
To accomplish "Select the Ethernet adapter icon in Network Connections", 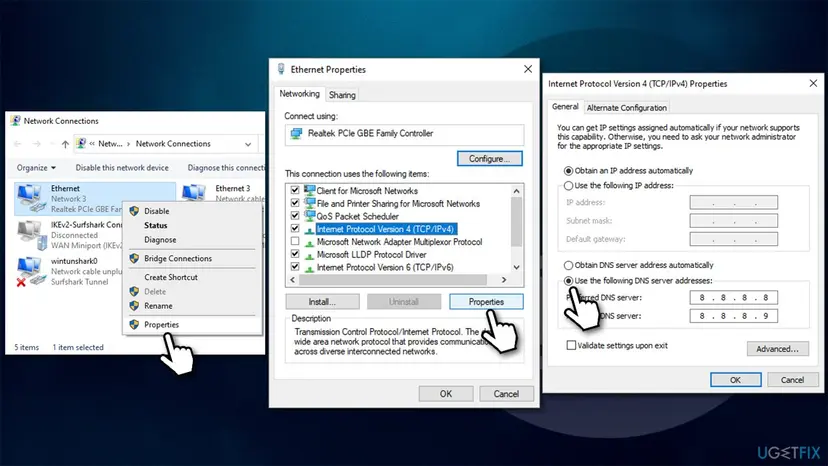I will (30, 198).
